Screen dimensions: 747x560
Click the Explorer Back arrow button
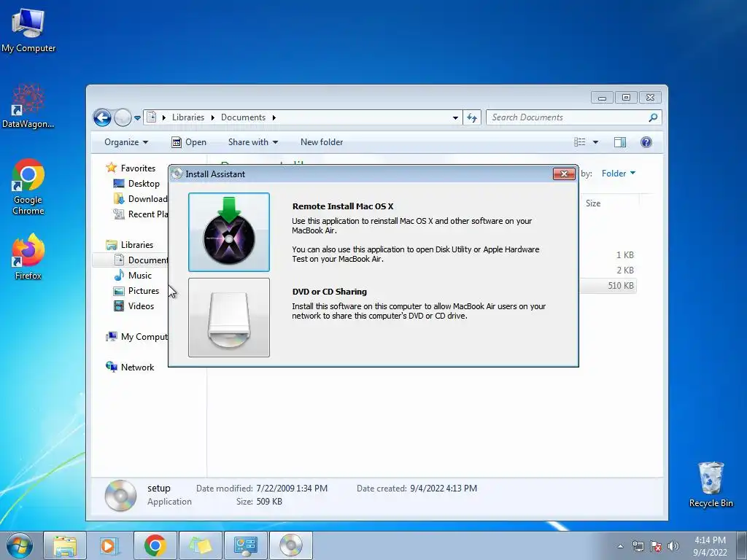(102, 117)
